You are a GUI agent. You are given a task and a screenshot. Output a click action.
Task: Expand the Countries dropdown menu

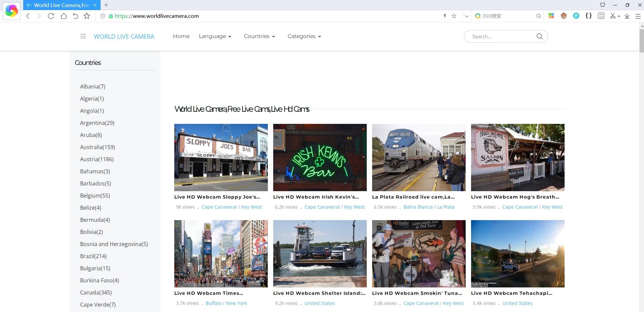pos(259,36)
